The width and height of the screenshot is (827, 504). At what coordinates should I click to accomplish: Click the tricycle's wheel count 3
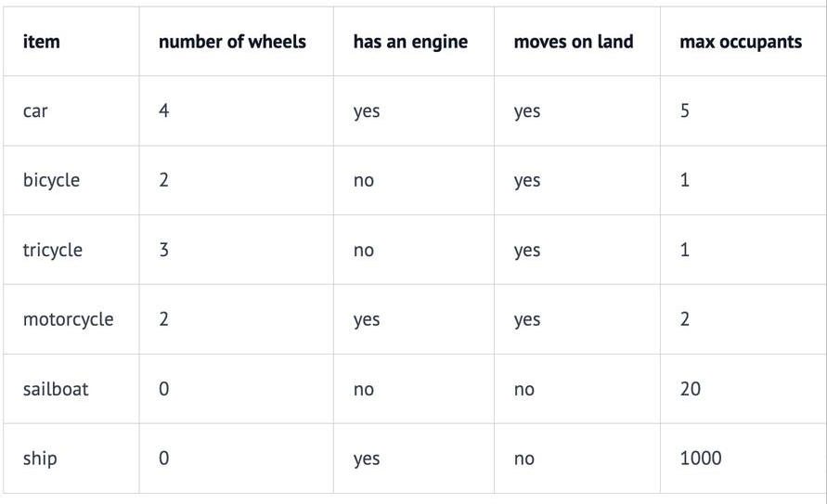[164, 250]
